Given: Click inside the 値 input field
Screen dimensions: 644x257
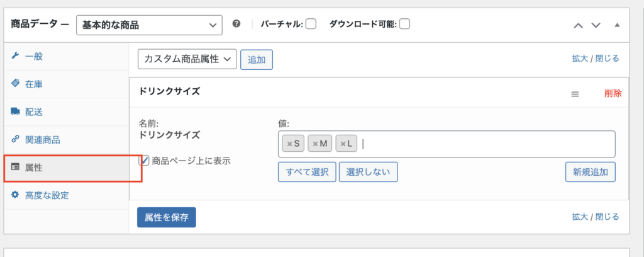Looking at the screenshot, I should tap(484, 144).
